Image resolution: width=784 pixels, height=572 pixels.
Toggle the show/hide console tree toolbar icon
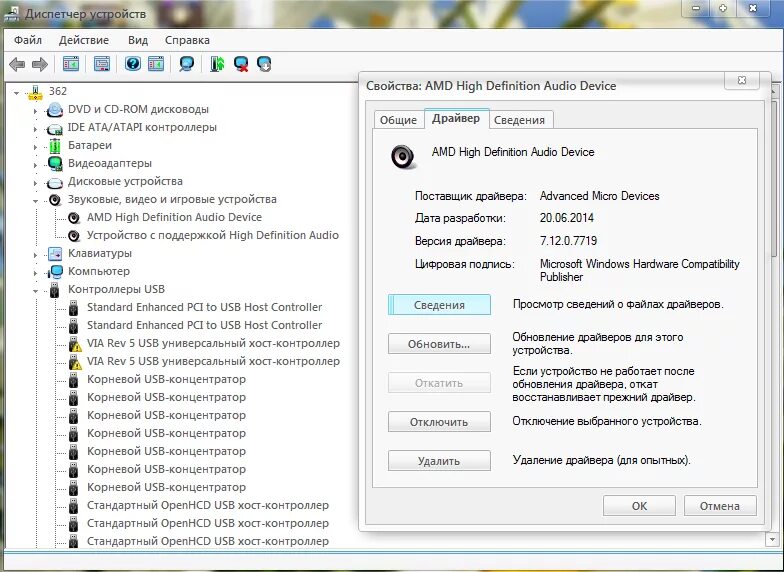point(71,64)
